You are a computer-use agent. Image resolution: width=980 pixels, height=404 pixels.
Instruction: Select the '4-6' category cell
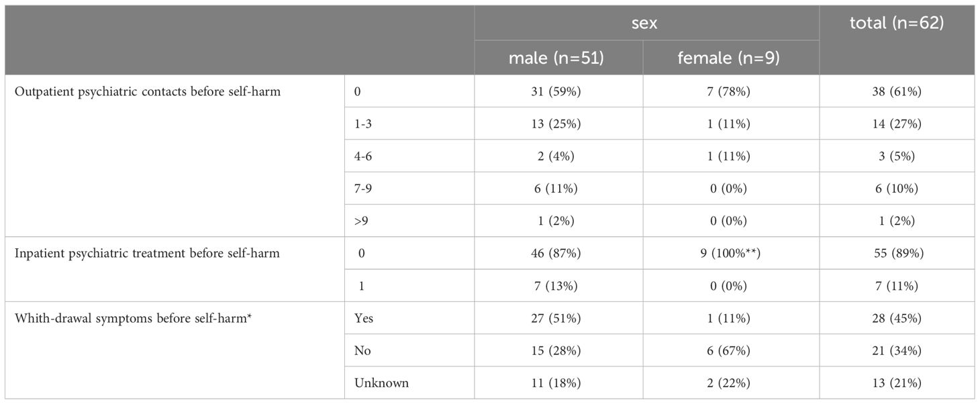click(409, 156)
